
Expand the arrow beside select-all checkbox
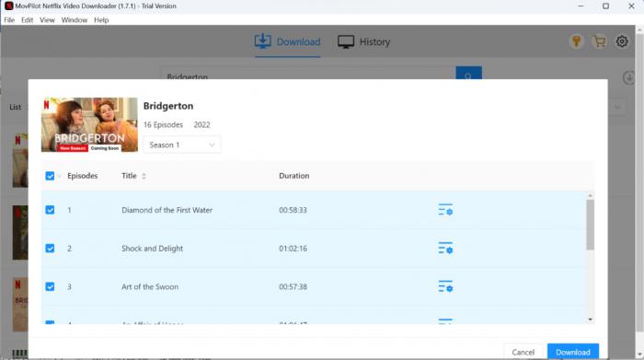coord(59,176)
